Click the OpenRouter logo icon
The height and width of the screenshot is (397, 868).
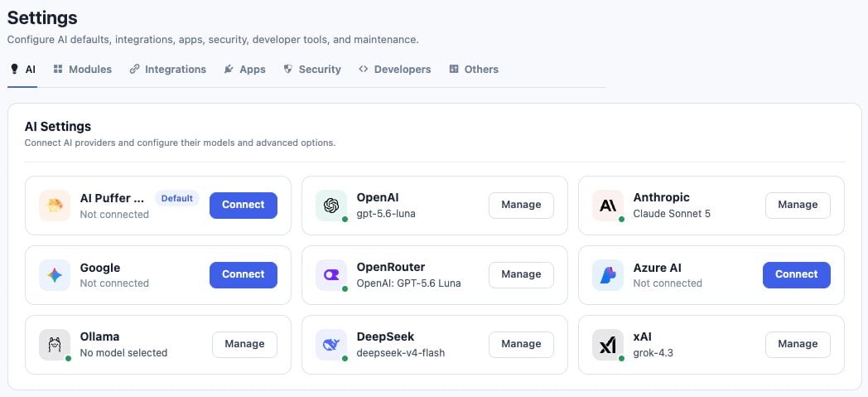331,275
